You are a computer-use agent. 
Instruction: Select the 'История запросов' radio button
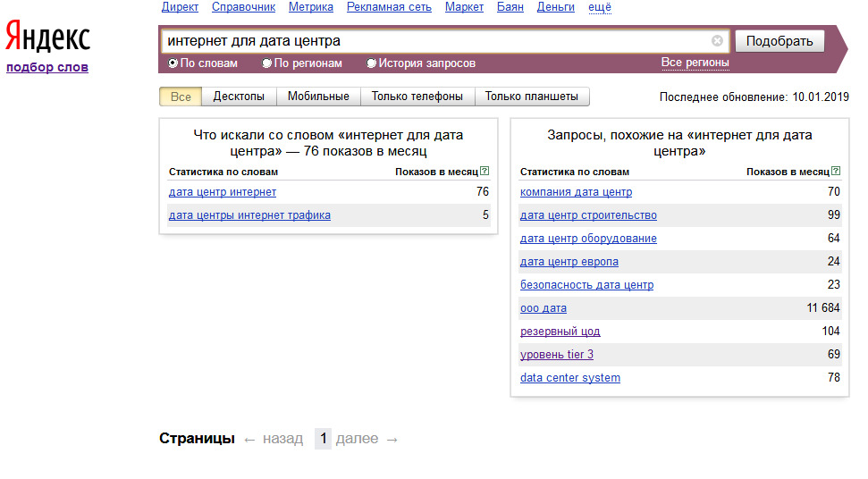(372, 63)
